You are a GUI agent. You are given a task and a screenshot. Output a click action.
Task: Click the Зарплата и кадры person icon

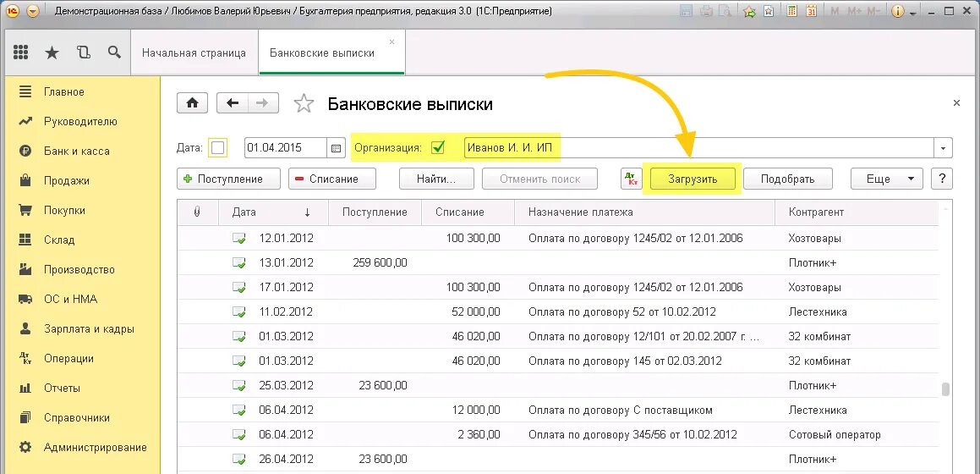point(25,328)
